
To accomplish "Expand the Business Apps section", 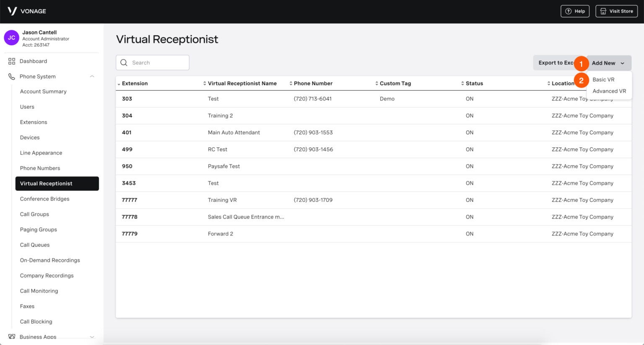I will click(92, 337).
